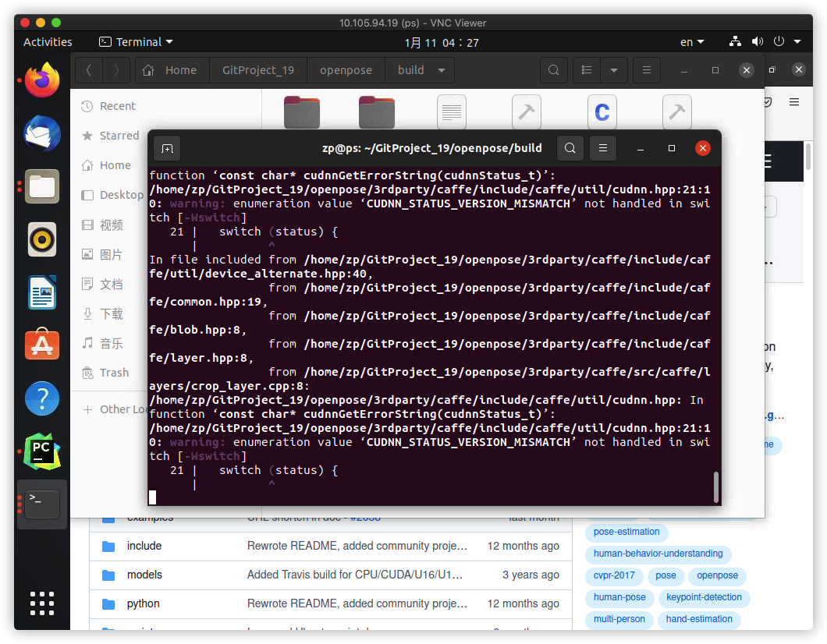Toggle list view in the file manager
The image size is (827, 644).
pos(586,69)
